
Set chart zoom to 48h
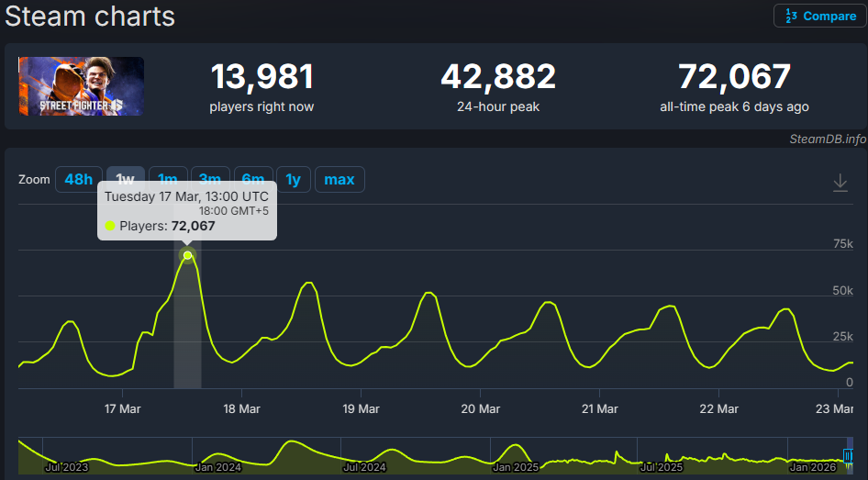[78, 179]
